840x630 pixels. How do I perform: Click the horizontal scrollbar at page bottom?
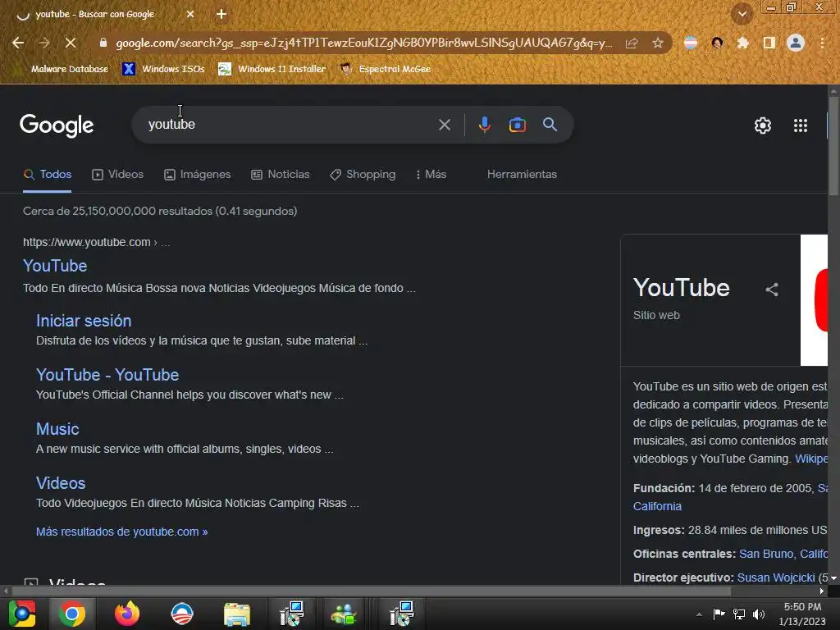tap(372, 591)
